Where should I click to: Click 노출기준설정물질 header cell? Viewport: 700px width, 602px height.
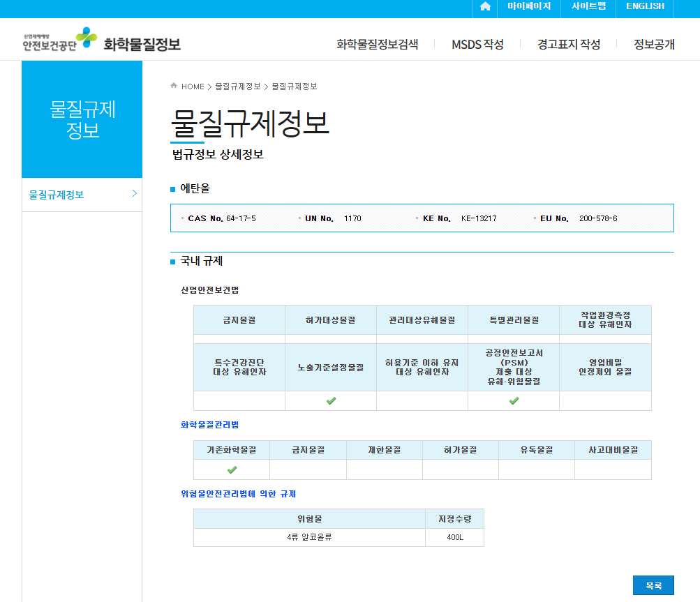coord(331,368)
